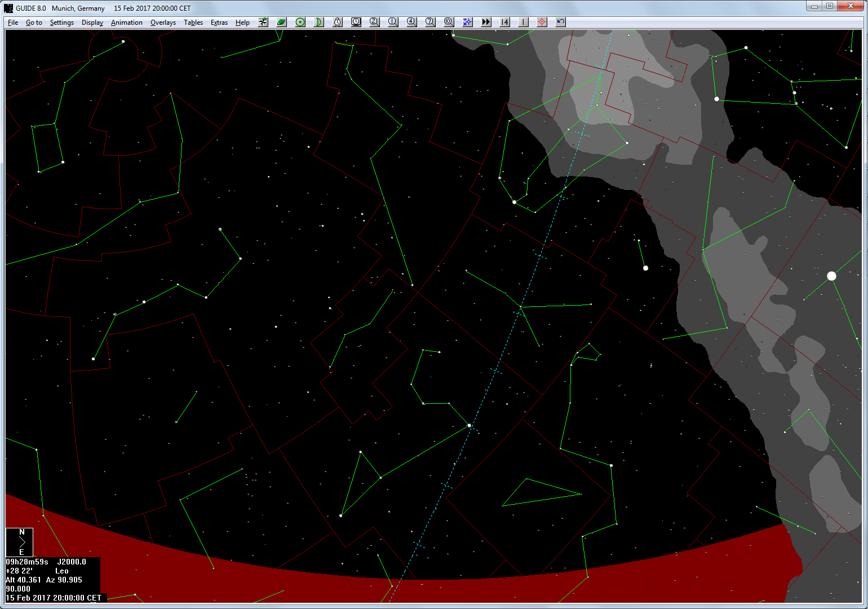Open the Go to menu

click(x=34, y=23)
